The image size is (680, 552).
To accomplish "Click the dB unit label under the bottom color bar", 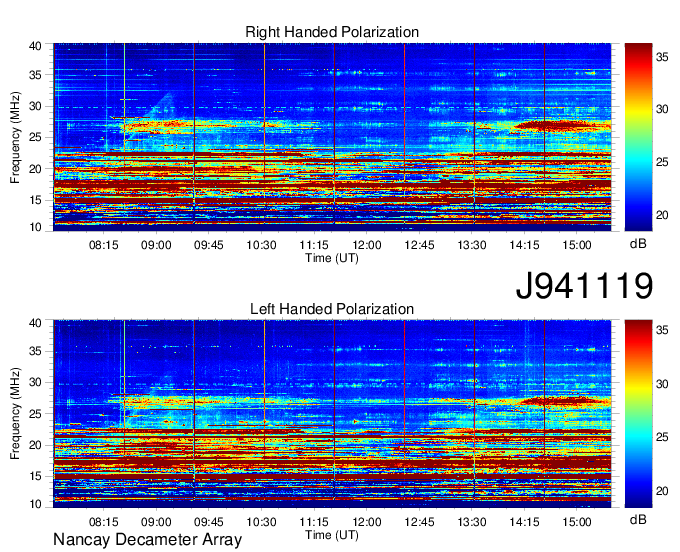I will click(638, 520).
